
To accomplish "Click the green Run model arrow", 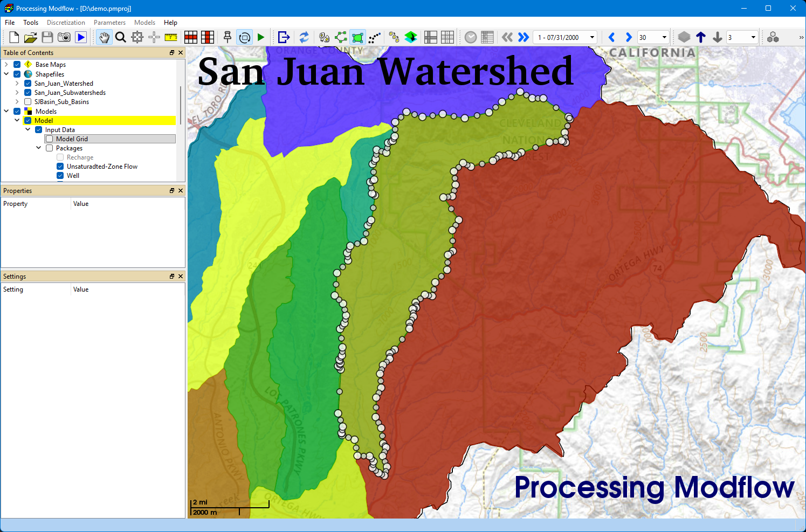I will click(x=261, y=37).
